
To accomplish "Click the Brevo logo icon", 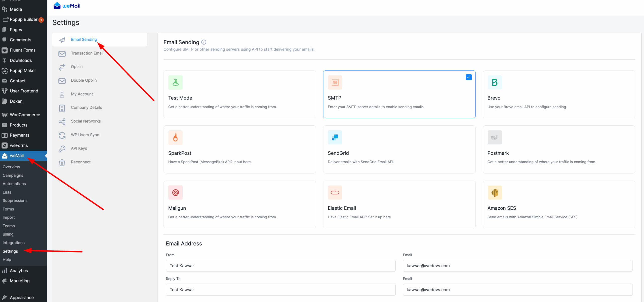I will point(494,82).
